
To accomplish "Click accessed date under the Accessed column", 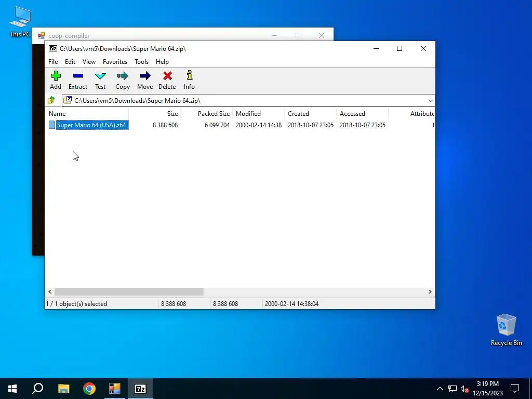I will coord(362,125).
